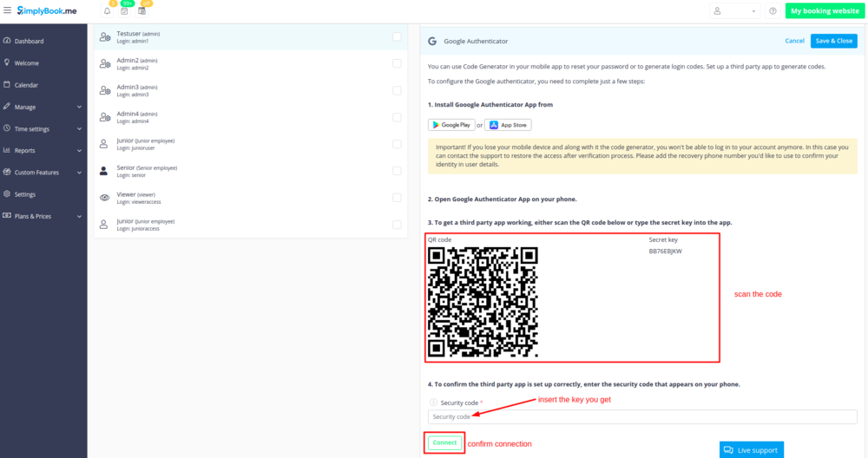Click the Security code input field
The height and width of the screenshot is (458, 868).
pos(642,417)
